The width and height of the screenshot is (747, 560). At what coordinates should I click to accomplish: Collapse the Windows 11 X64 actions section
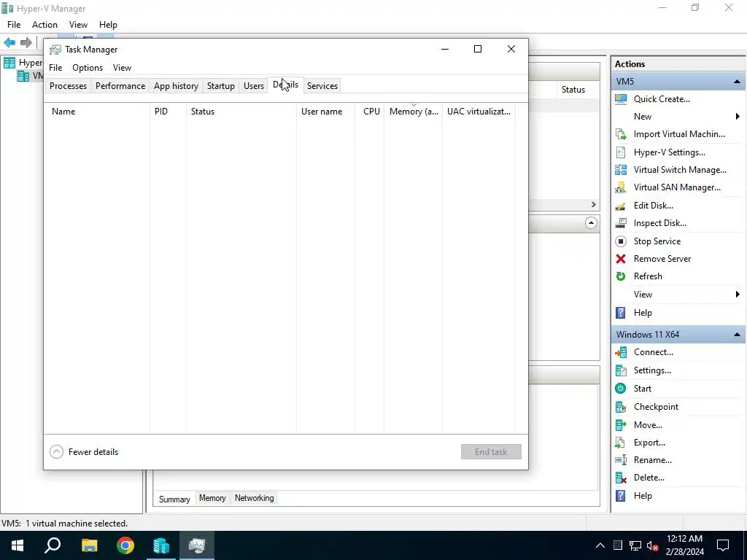[737, 335]
